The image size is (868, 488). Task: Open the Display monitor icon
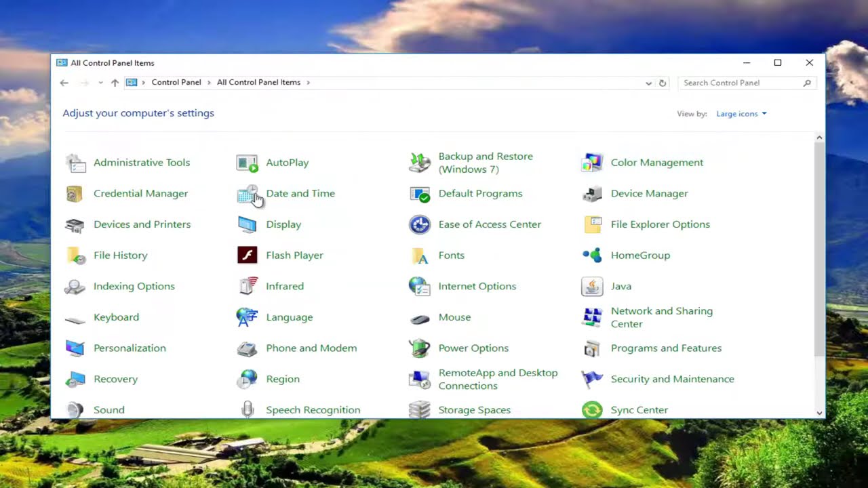point(248,224)
